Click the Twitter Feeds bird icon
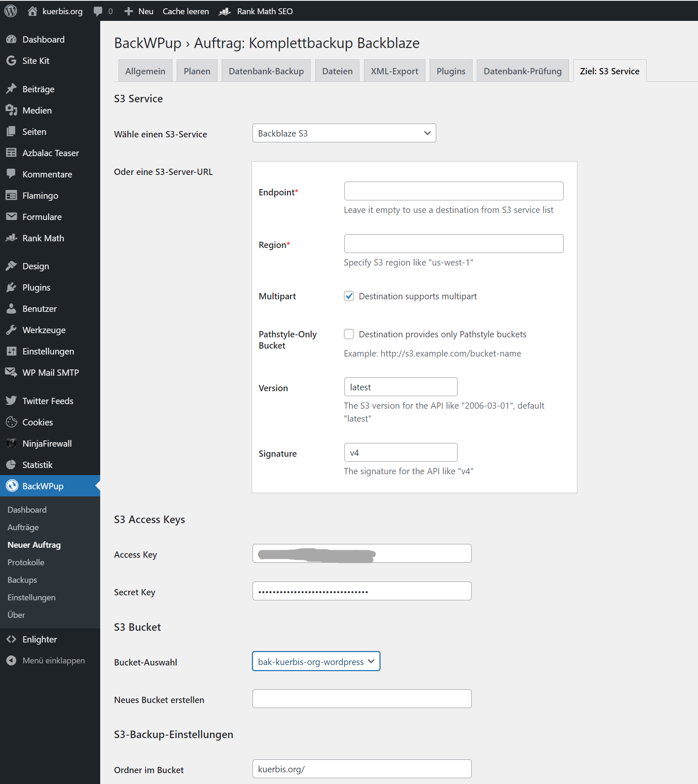Image resolution: width=698 pixels, height=784 pixels. [11, 401]
